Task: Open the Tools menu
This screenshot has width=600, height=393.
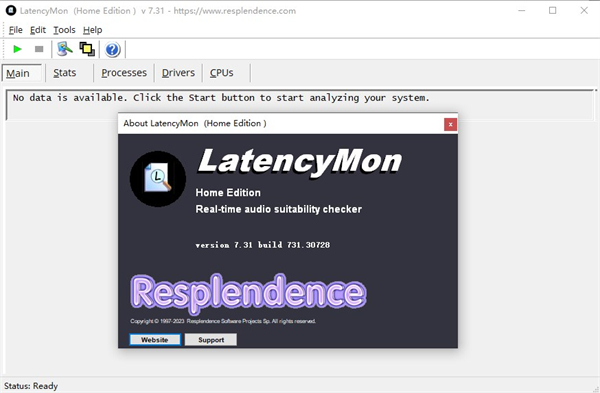Action: coord(64,30)
